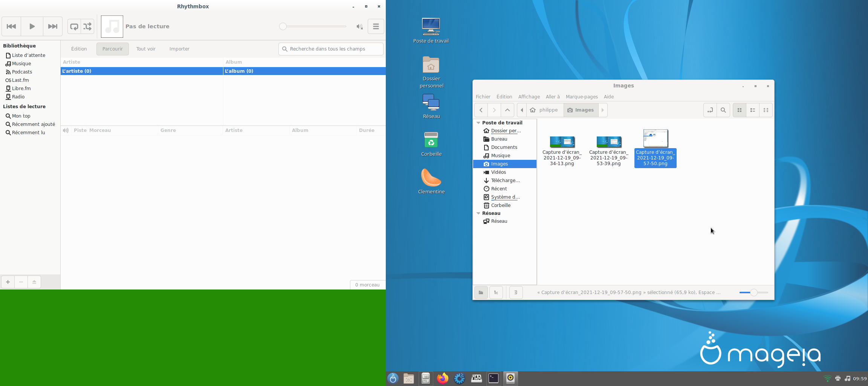Screen dimensions: 868x386
Task: Click Tout voir in Rhythmbox
Action: pyautogui.click(x=146, y=49)
